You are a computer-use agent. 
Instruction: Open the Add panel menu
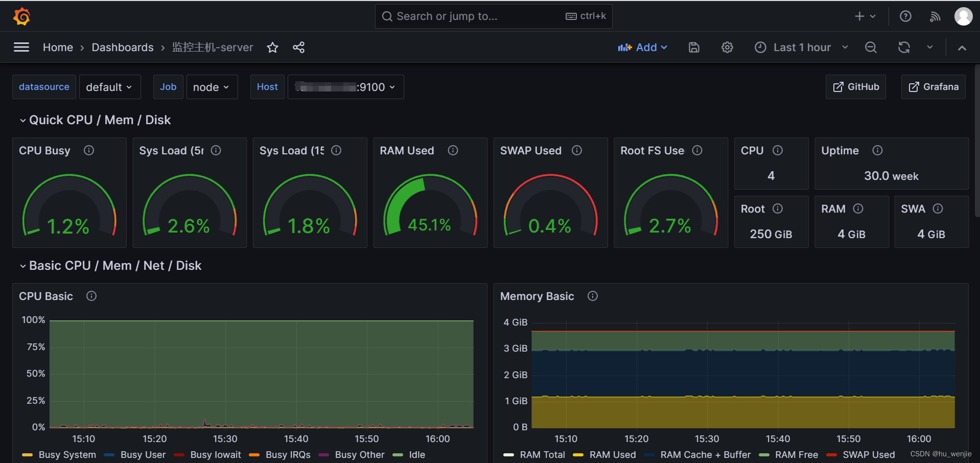point(642,48)
